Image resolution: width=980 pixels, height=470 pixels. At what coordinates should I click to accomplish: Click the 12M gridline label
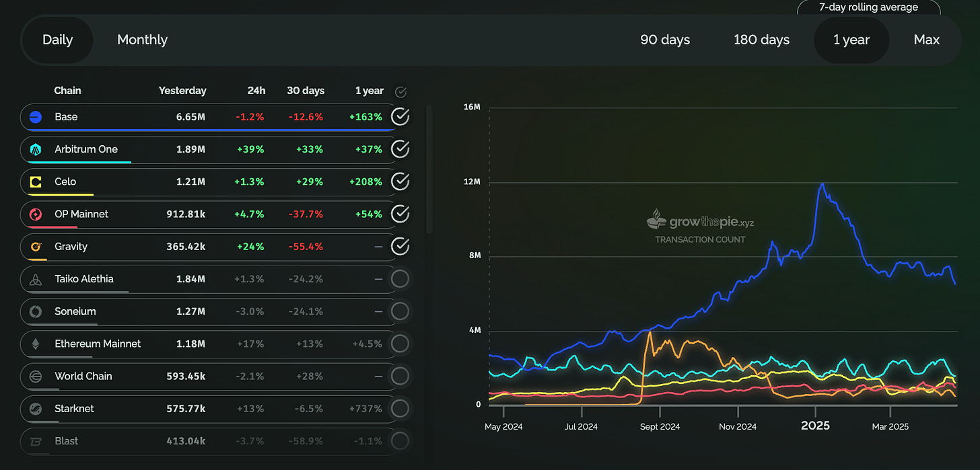[472, 182]
